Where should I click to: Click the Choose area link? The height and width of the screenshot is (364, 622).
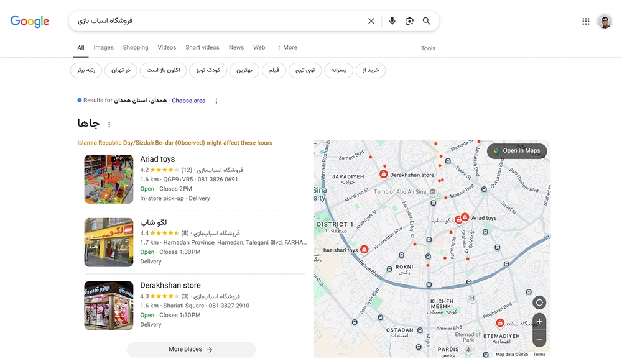[188, 101]
